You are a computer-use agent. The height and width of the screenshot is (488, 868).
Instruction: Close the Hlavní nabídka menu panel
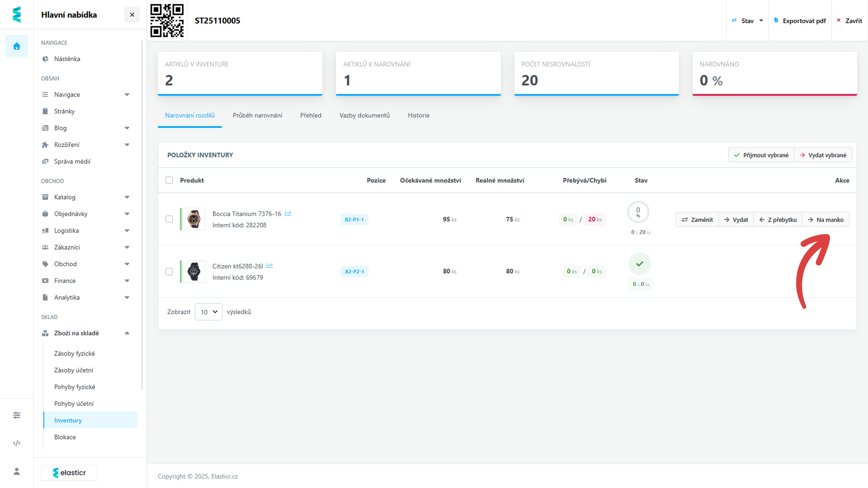(132, 14)
